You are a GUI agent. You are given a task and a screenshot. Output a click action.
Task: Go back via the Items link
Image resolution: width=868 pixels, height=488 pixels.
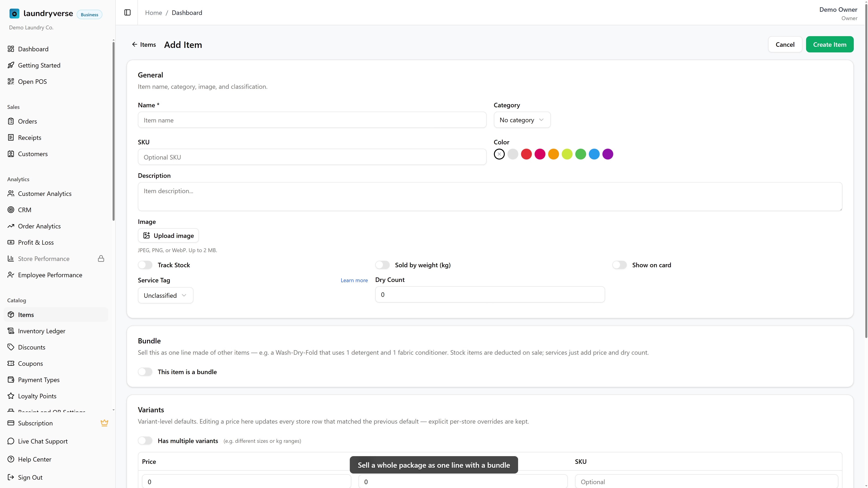pyautogui.click(x=144, y=45)
